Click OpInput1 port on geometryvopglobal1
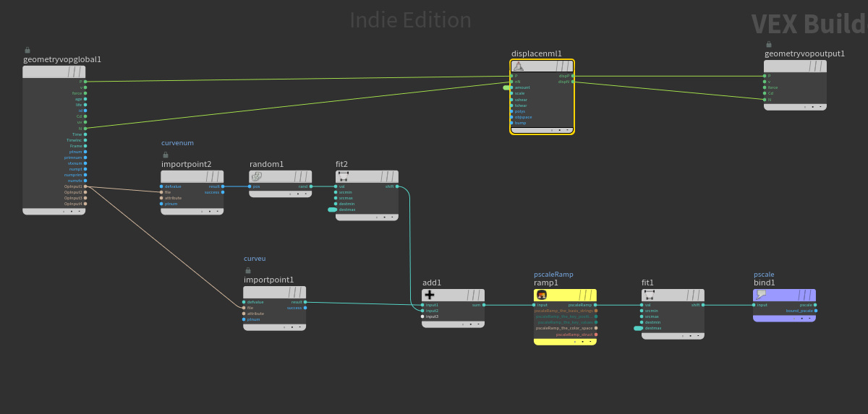 [85, 186]
